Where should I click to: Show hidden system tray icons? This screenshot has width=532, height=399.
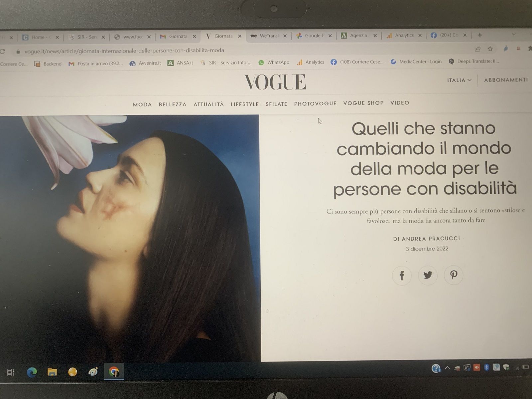[x=447, y=368]
